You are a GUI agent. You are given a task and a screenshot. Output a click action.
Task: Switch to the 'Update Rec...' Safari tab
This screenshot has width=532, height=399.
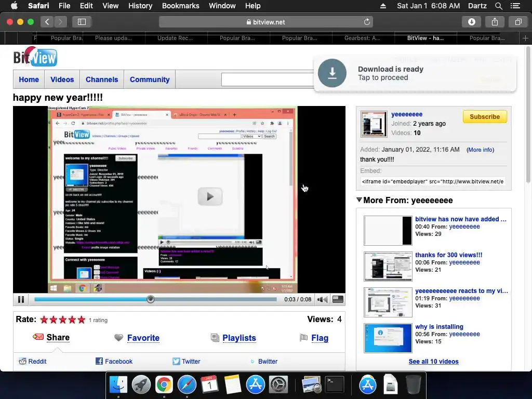[x=175, y=38]
